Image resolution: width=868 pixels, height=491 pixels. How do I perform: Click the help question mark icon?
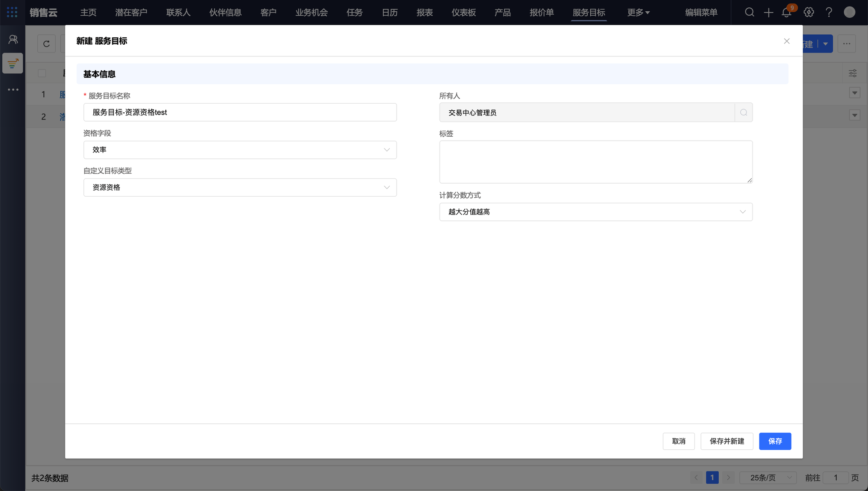tap(829, 12)
